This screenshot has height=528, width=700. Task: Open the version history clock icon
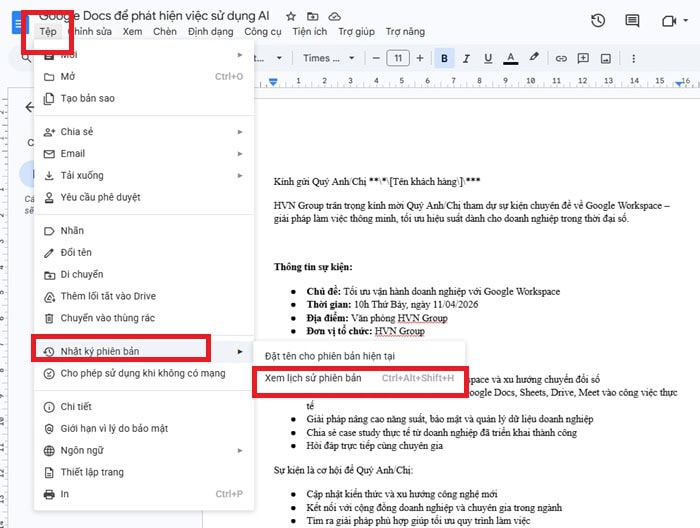[598, 20]
